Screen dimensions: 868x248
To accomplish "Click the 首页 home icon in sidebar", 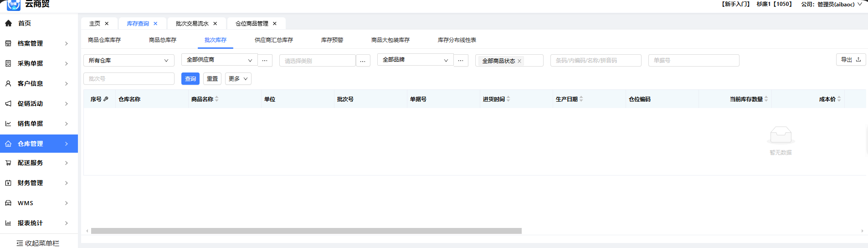I will click(8, 23).
